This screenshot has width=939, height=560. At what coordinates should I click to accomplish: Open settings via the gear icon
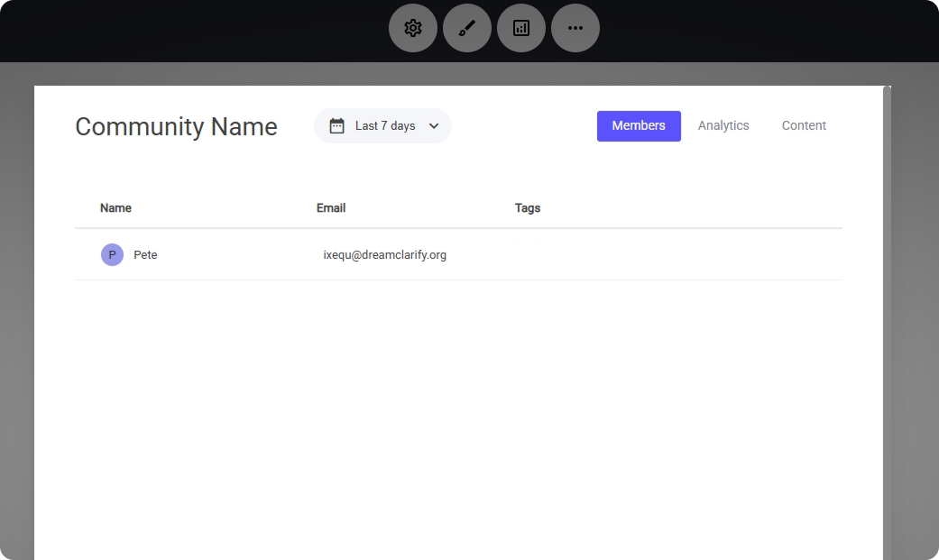(x=413, y=28)
